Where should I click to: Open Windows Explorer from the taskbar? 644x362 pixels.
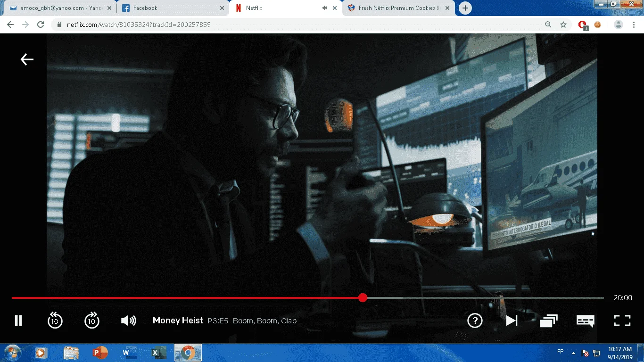[71, 353]
